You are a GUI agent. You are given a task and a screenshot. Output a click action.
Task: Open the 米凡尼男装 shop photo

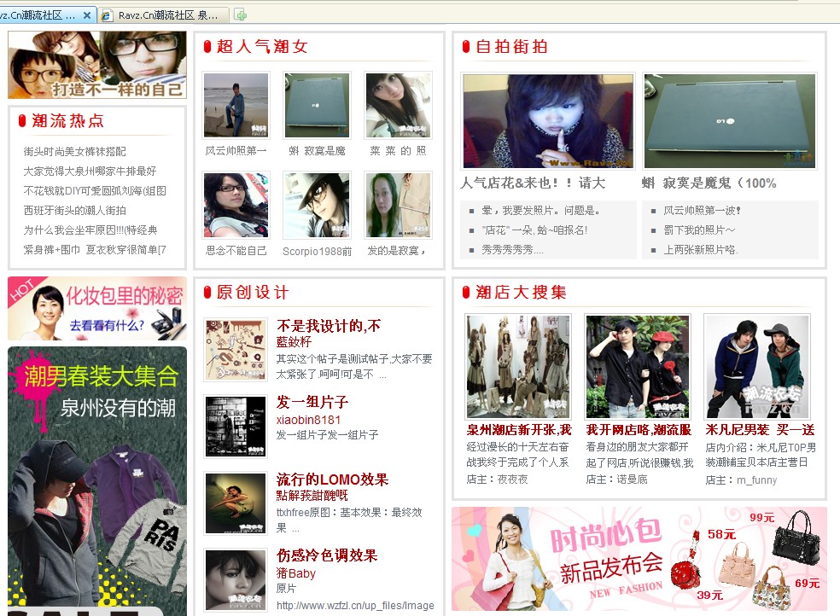pos(757,367)
